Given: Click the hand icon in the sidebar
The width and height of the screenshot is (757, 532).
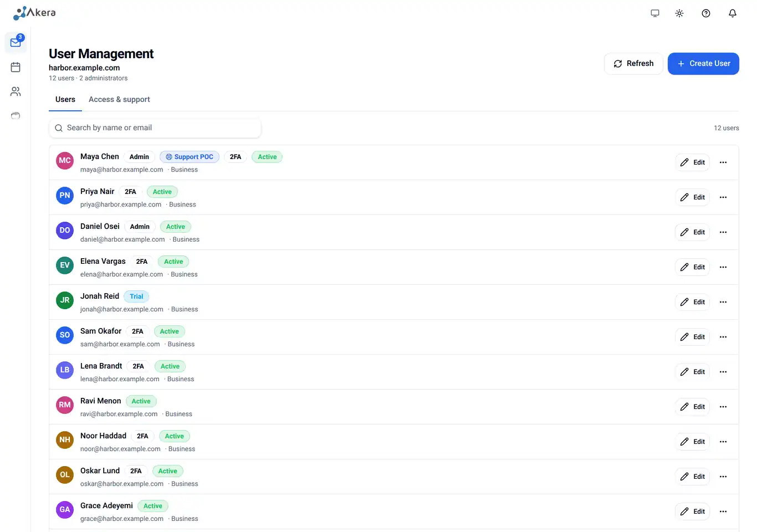Looking at the screenshot, I should (16, 116).
